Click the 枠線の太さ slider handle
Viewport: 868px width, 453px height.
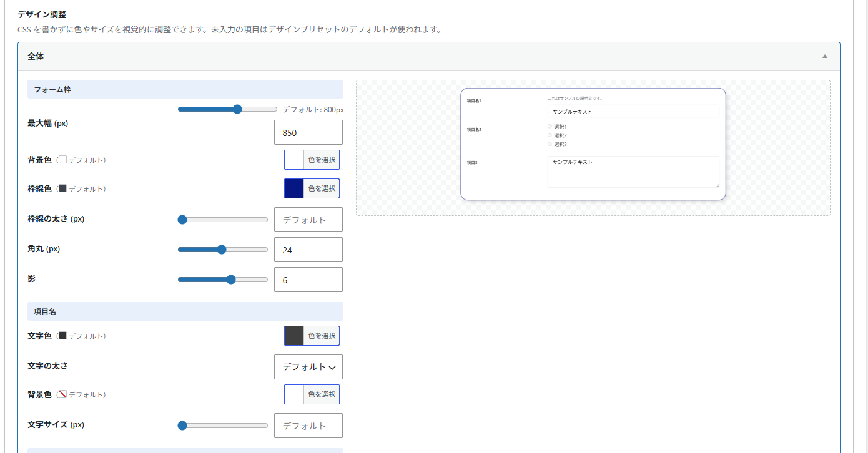(182, 220)
